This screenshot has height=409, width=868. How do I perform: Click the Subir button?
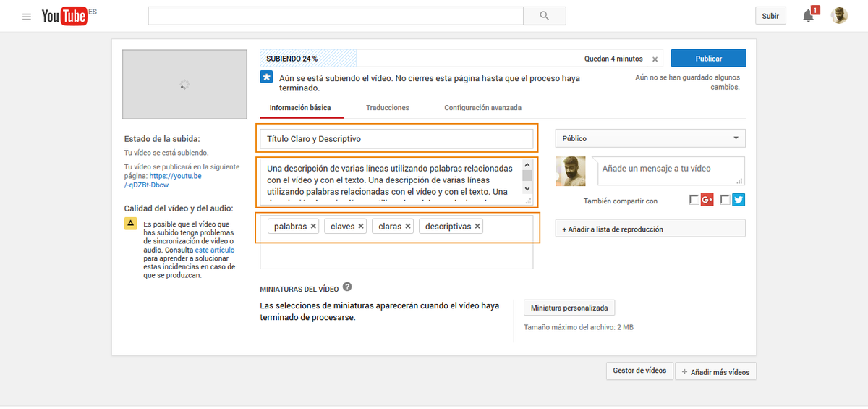tap(770, 16)
